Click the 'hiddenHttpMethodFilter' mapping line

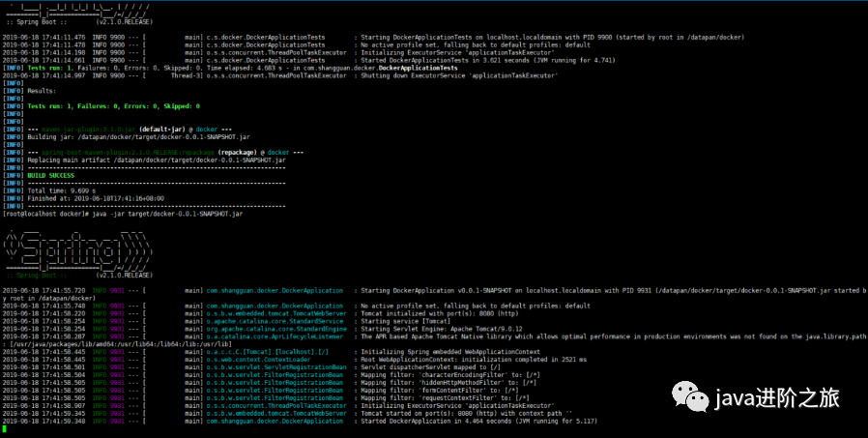click(448, 383)
